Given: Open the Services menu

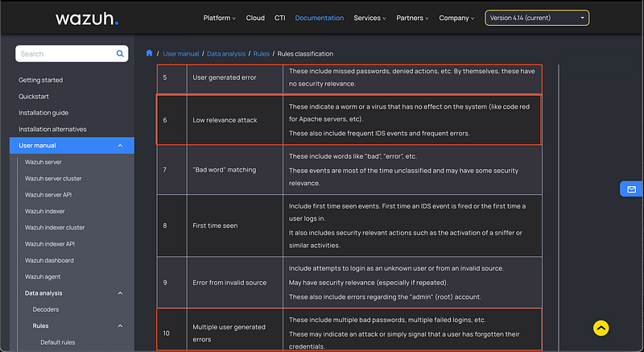Looking at the screenshot, I should coord(369,18).
